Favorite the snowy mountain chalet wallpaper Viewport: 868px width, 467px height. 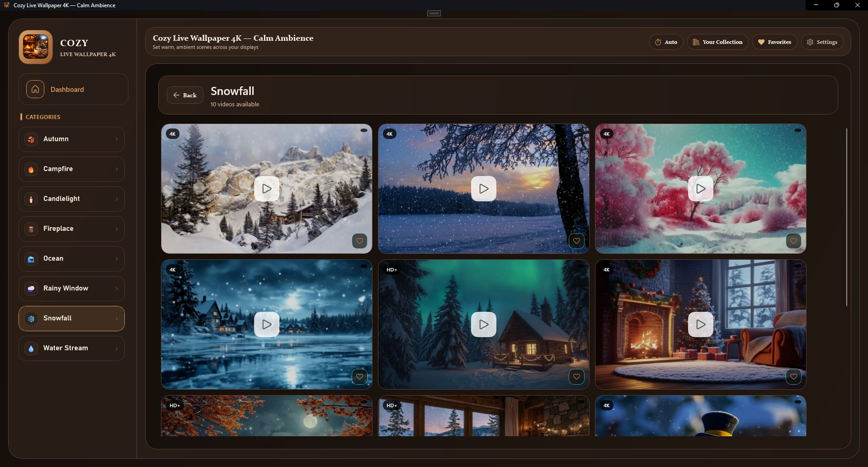pos(360,241)
